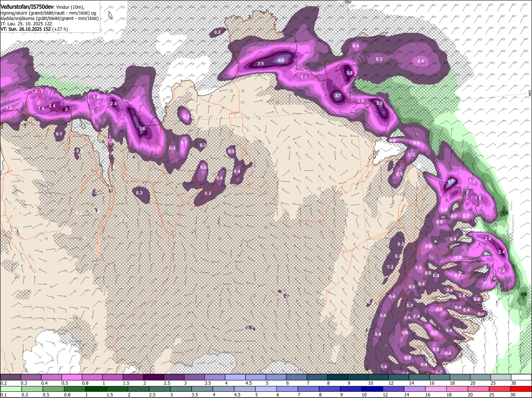Click the Veðurstofan/IS750dev title text

[x=27, y=6]
